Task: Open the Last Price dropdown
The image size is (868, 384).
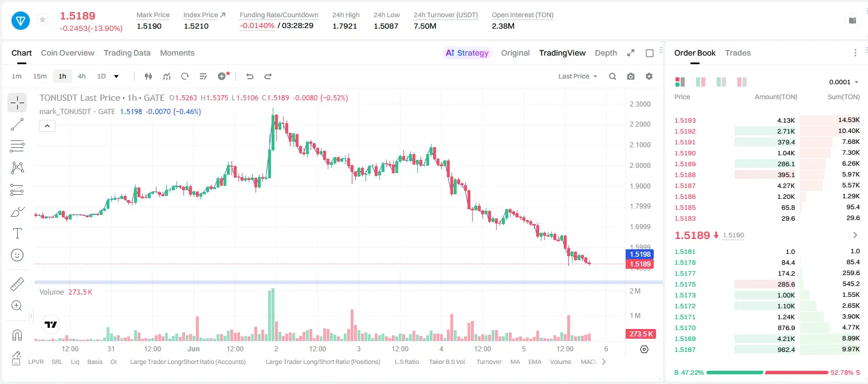Action: click(x=578, y=76)
